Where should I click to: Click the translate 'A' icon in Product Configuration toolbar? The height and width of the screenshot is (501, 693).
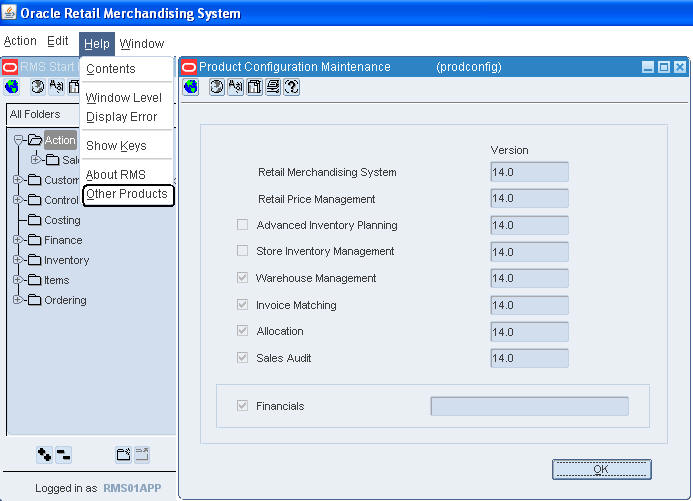[236, 87]
